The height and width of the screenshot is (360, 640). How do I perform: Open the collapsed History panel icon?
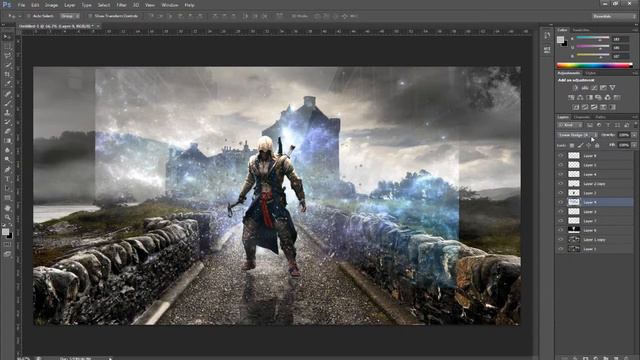pyautogui.click(x=547, y=36)
